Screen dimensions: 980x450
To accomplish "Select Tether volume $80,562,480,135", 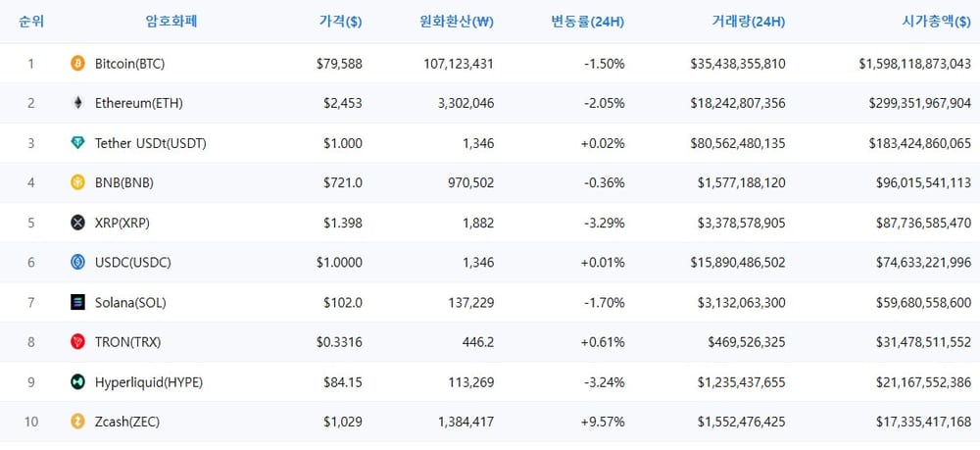I will 738,144.
